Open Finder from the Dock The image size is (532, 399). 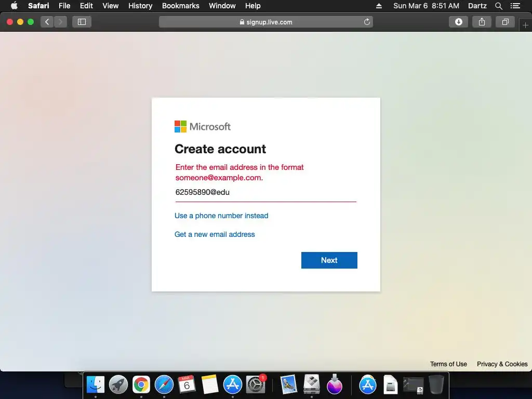click(96, 384)
